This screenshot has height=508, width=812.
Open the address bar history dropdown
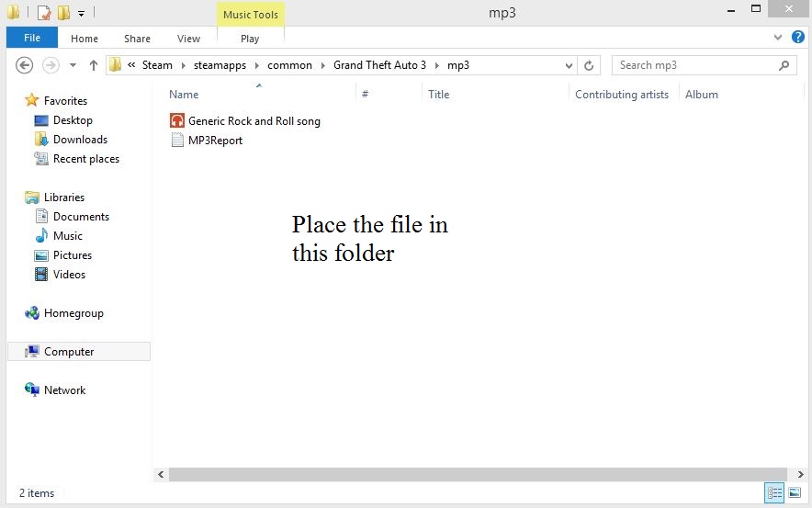[x=569, y=66]
